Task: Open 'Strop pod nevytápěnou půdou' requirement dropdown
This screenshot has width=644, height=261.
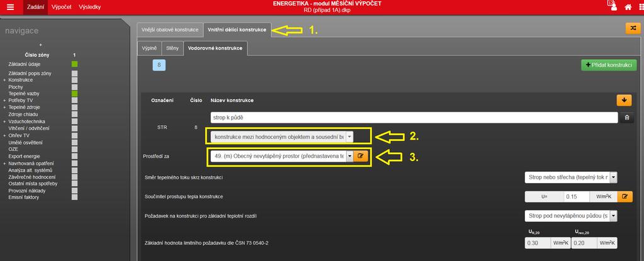Action: [571, 216]
